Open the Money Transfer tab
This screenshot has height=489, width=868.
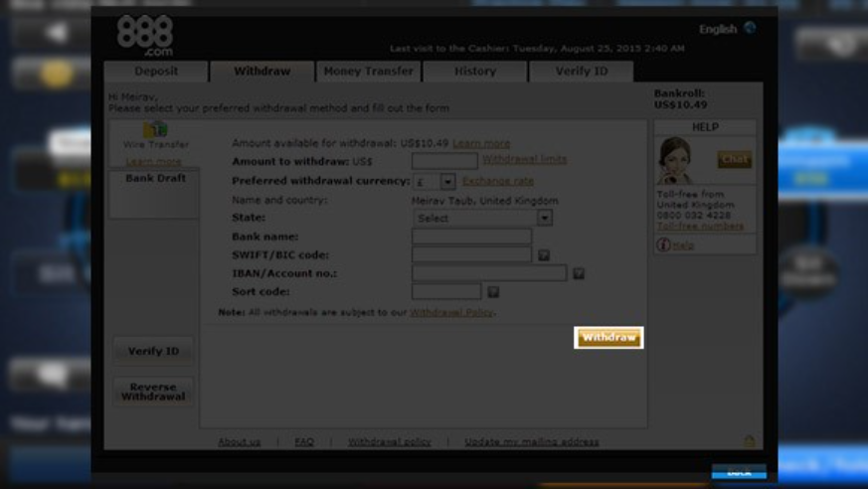tap(368, 72)
